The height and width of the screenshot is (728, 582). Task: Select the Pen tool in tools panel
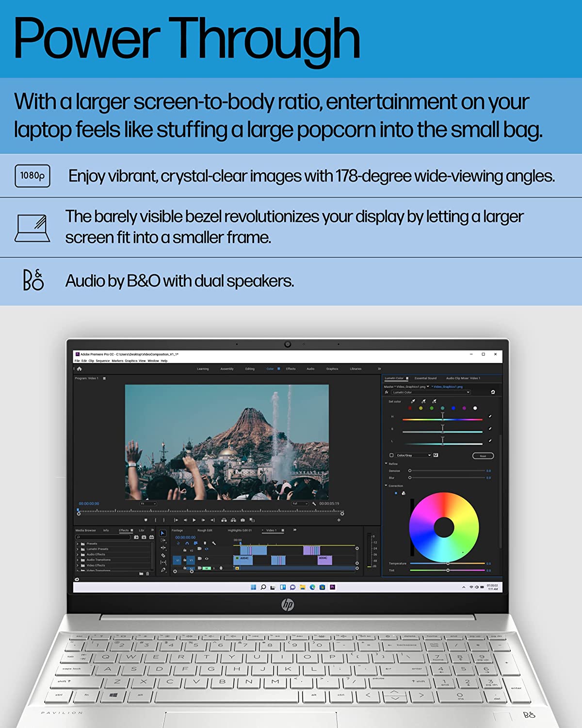(163, 570)
